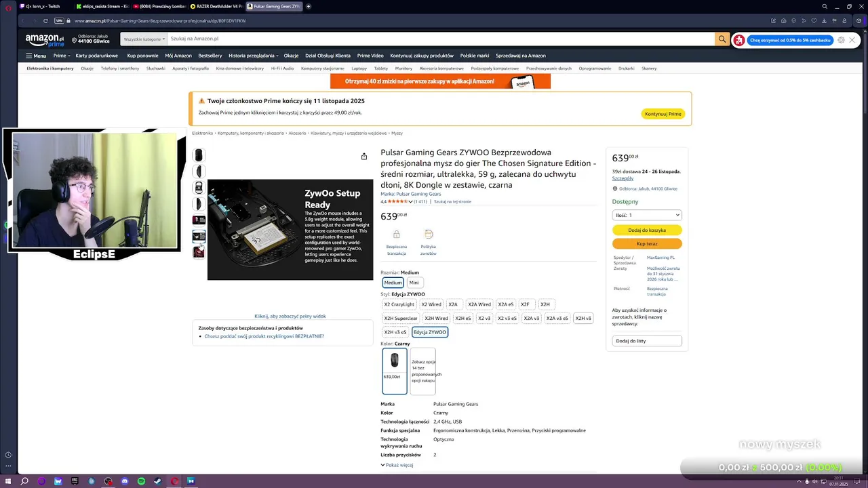Choose the Edycja ZYWOO style

[430, 332]
